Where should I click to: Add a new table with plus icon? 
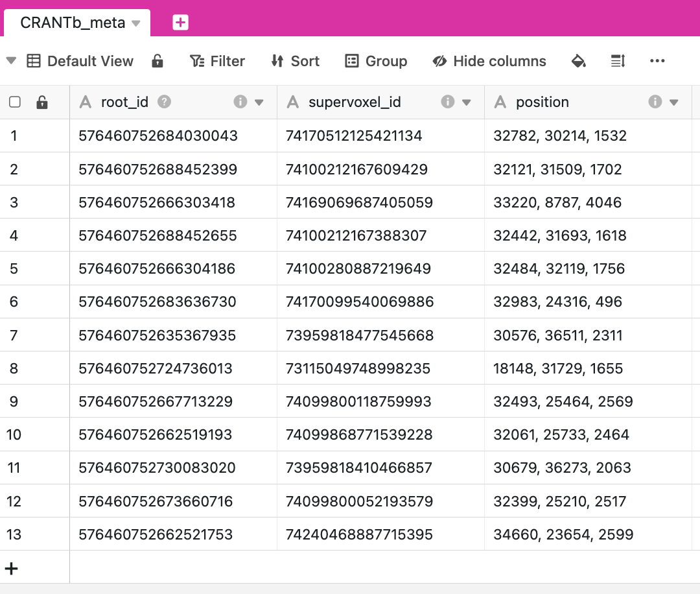pyautogui.click(x=180, y=22)
